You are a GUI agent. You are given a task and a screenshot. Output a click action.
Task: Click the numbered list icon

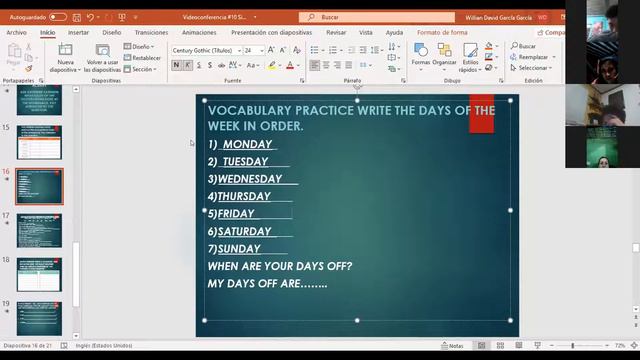coord(333,50)
